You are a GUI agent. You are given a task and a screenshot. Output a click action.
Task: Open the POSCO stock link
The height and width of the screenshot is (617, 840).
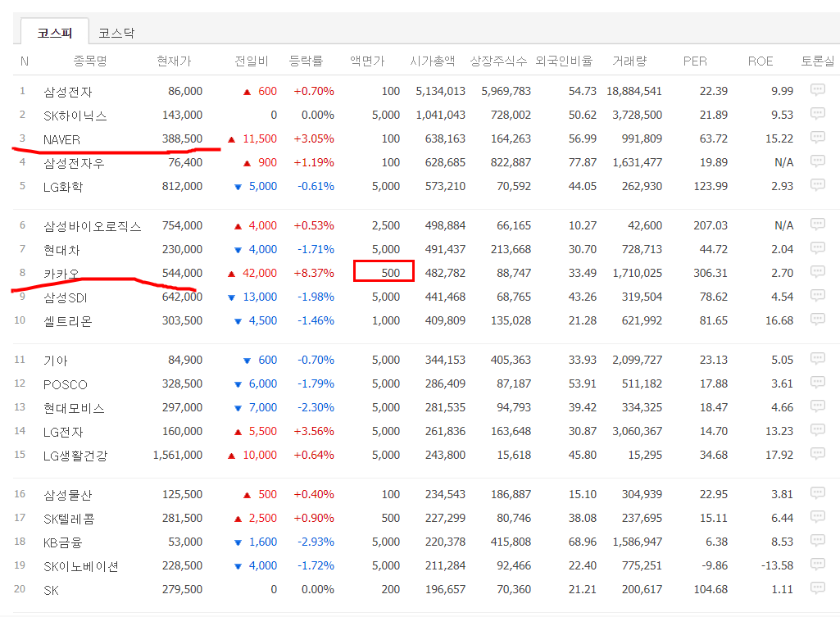[65, 384]
